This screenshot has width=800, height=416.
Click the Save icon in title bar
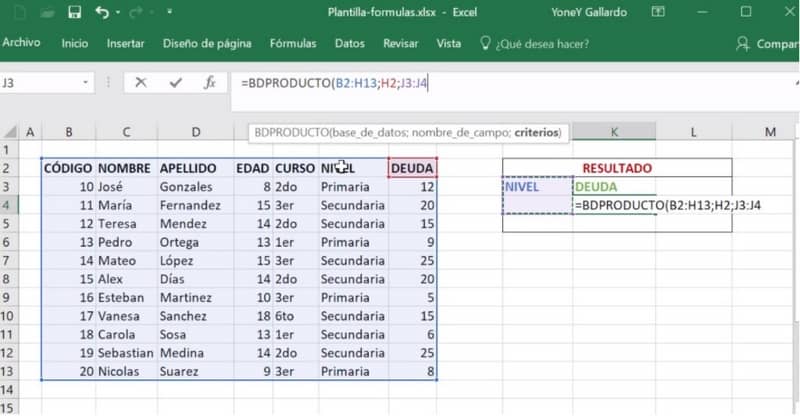(x=74, y=13)
